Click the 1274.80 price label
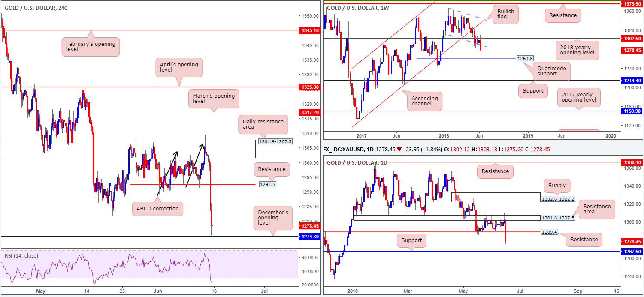644x297 pixels. 309,236
